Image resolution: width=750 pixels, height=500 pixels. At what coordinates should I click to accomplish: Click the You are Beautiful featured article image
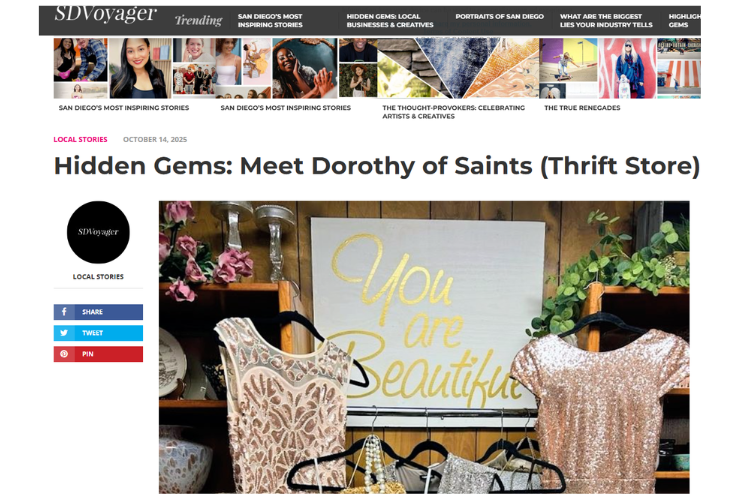(424, 347)
